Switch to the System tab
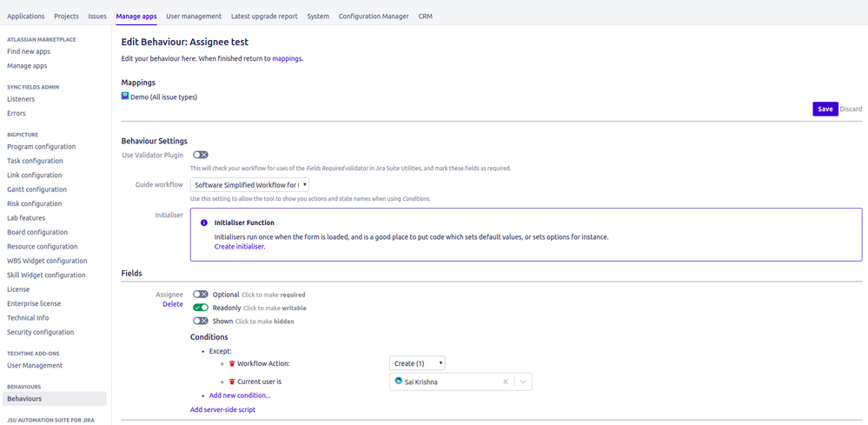The width and height of the screenshot is (868, 425). [318, 16]
